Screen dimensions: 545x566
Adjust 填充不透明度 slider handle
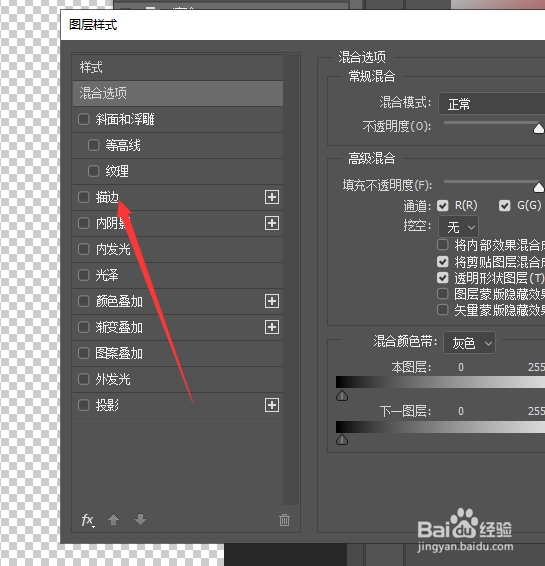[x=539, y=187]
